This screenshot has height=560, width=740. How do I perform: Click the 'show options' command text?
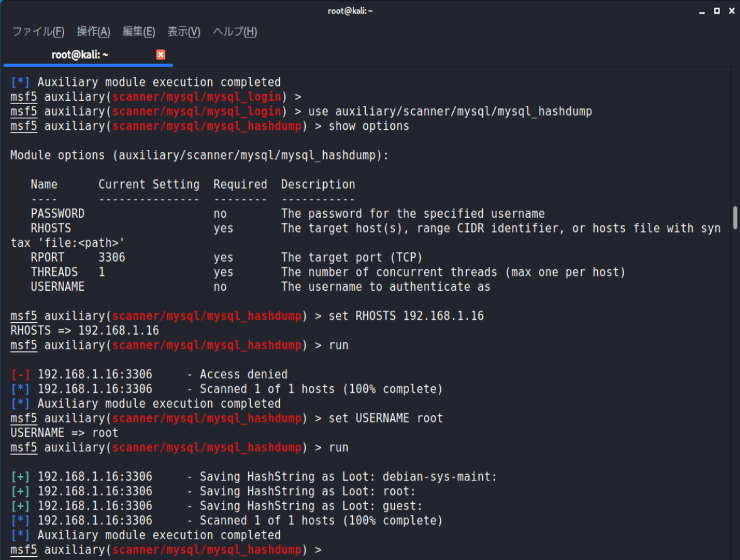tap(369, 126)
